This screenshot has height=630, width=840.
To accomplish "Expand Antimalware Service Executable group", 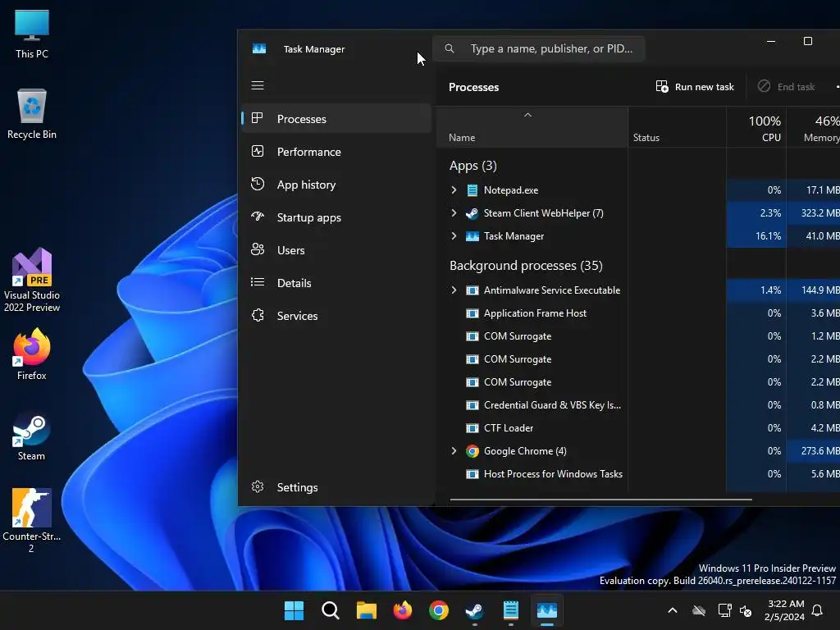I will (x=454, y=290).
